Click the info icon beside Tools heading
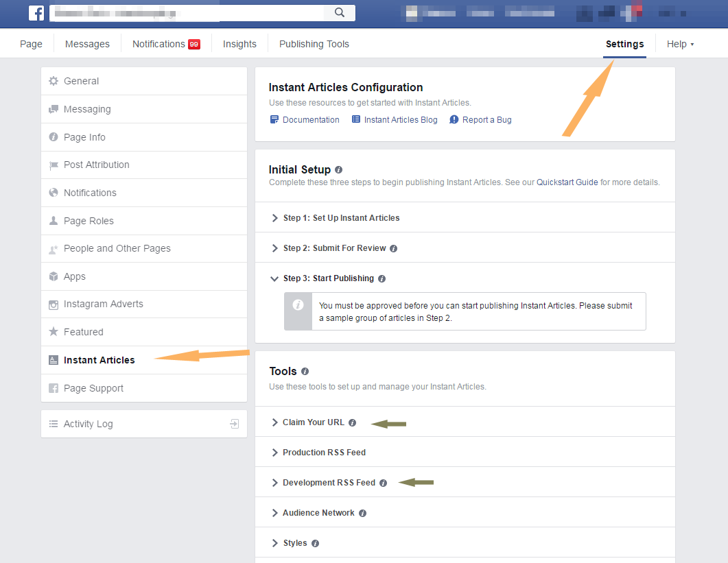The image size is (728, 563). click(x=305, y=371)
